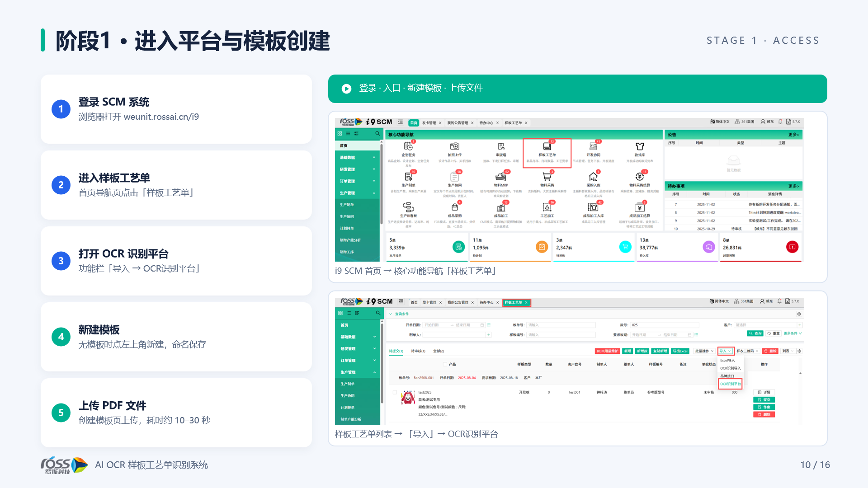Select the 款式库 shirt icon
Screen dimensions: 868x488
coord(640,146)
